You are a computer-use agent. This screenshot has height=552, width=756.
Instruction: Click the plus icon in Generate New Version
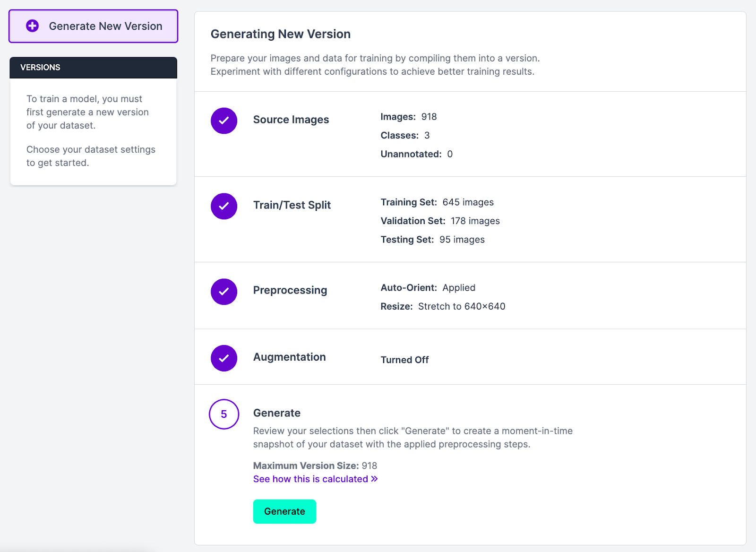click(x=32, y=26)
